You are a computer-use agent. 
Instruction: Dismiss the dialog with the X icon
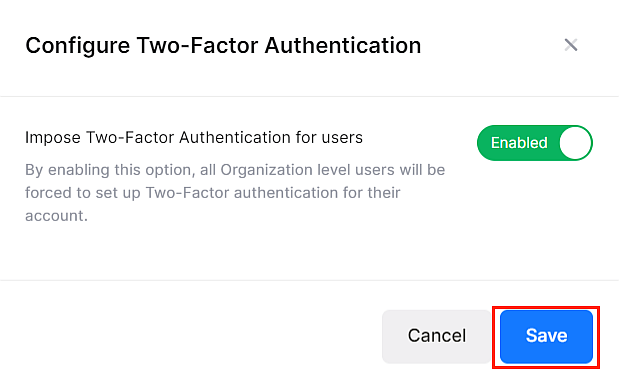pos(571,45)
